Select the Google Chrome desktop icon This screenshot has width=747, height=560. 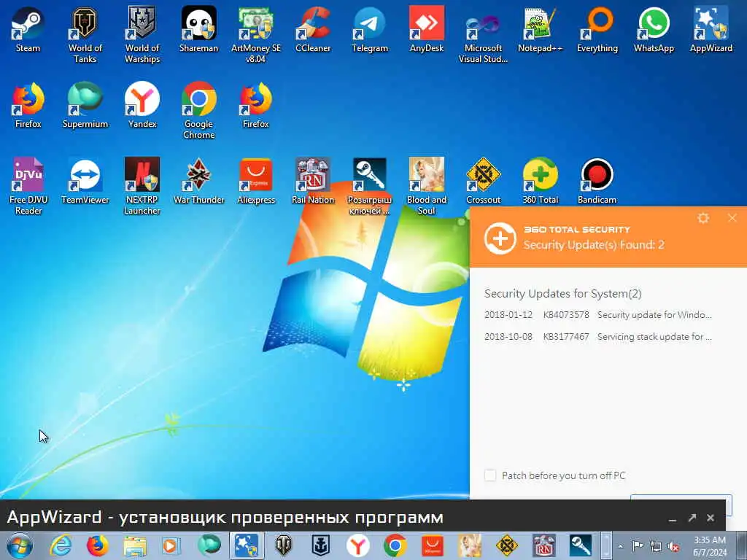coord(198,111)
